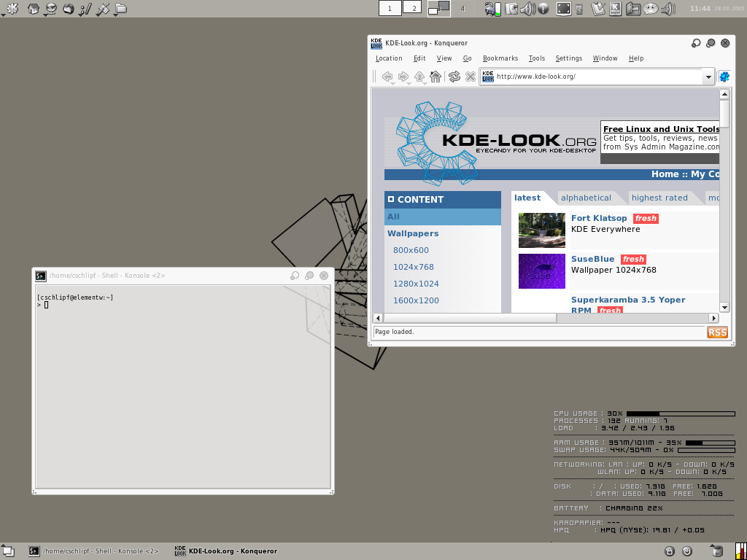Stop loading with the X toolbar button
Viewport: 747px width, 560px height.
point(471,77)
